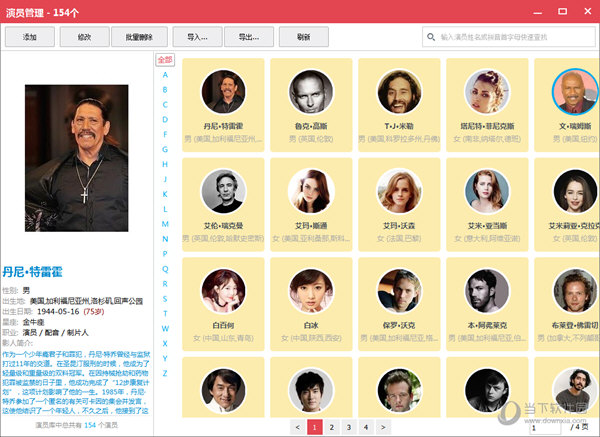Screen dimensions: 600x437
Task: Click the 批量删除 batch delete button
Action: click(139, 37)
